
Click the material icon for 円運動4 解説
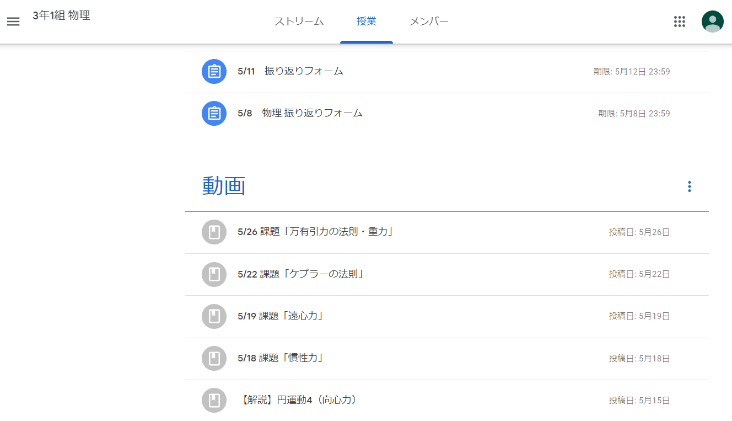pyautogui.click(x=213, y=400)
